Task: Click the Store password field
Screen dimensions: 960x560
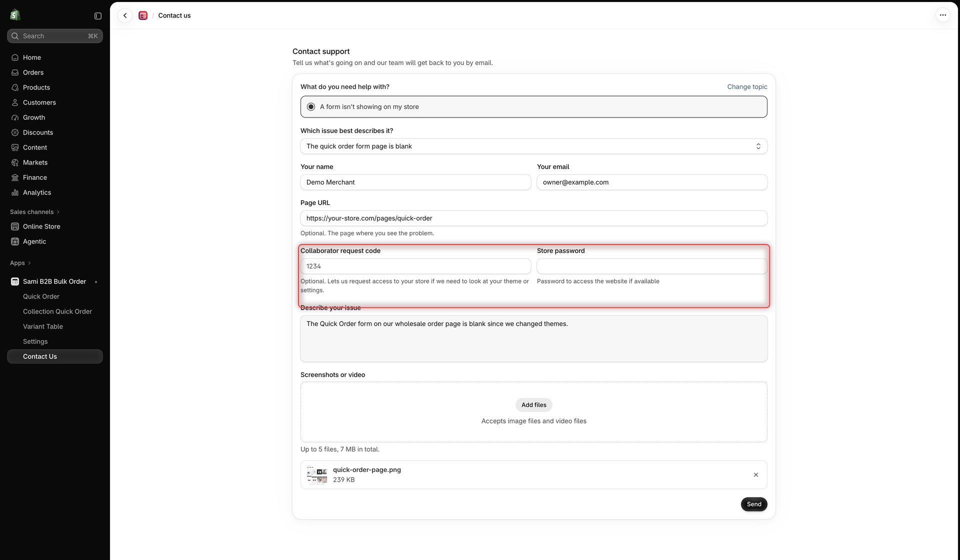Action: pyautogui.click(x=652, y=266)
